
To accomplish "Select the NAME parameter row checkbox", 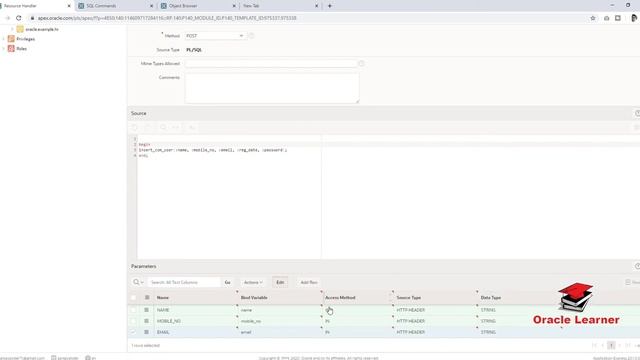I will pos(133,310).
